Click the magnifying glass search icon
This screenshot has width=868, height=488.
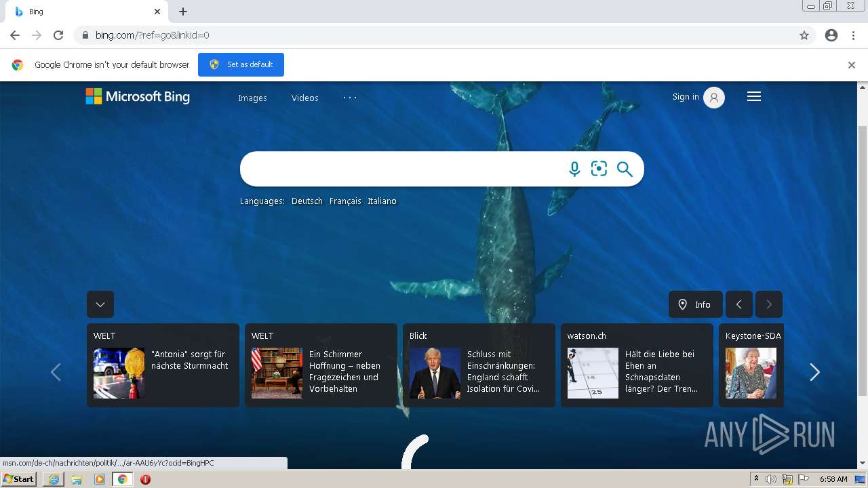(625, 169)
